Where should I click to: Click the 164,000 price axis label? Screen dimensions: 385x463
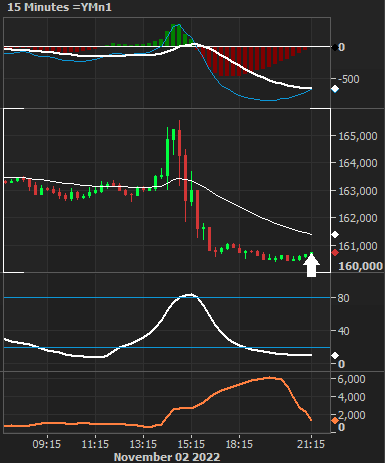(x=358, y=163)
